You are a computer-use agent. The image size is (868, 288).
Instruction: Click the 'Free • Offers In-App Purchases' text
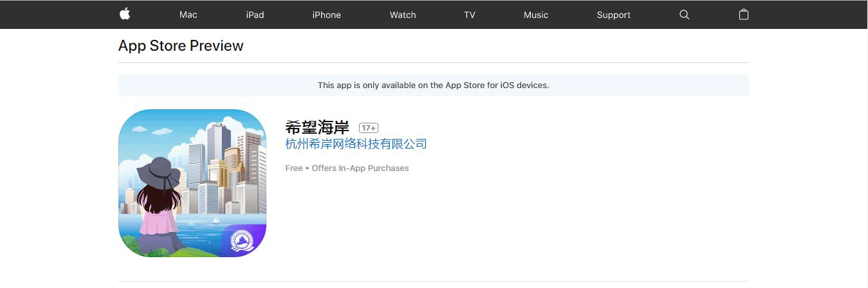coord(347,168)
